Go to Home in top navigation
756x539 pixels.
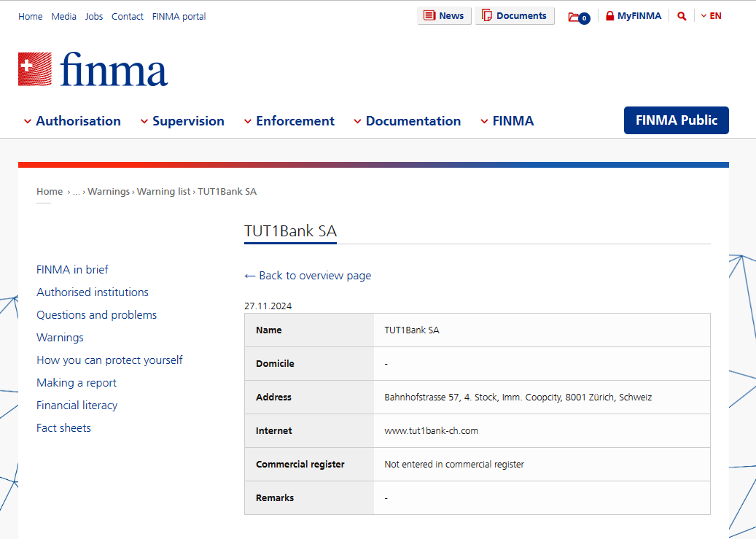31,16
